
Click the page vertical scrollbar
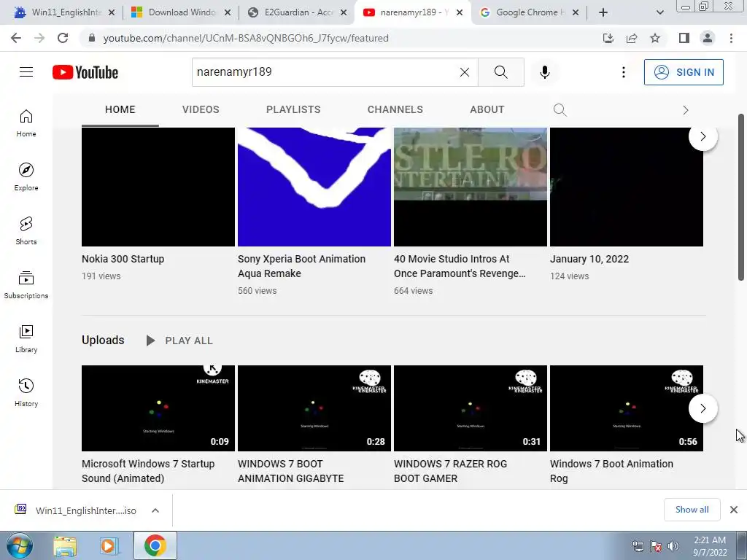coord(741,198)
